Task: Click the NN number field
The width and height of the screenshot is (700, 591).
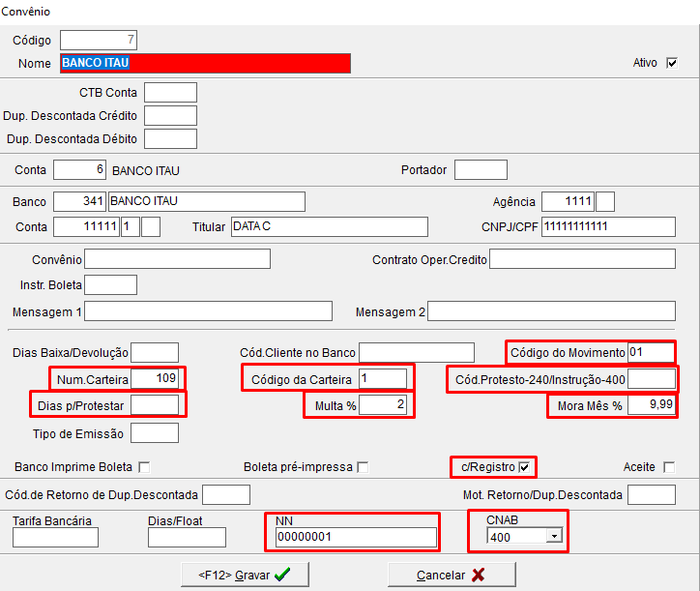Action: (355, 538)
